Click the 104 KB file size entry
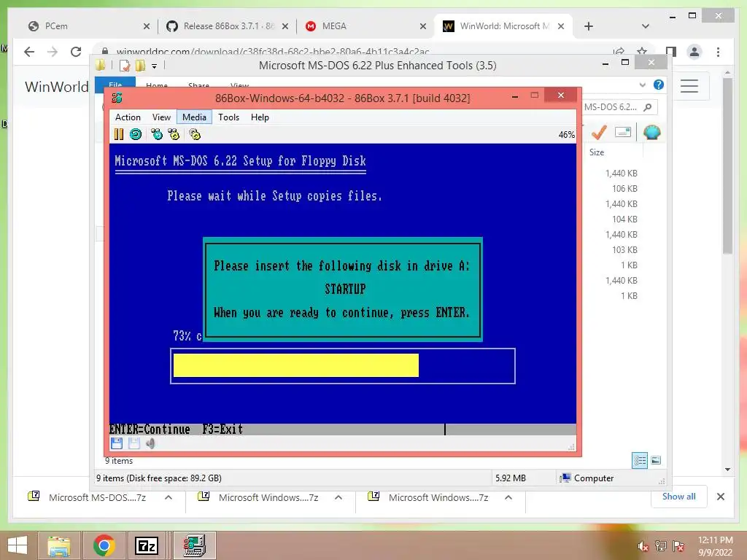 (624, 219)
